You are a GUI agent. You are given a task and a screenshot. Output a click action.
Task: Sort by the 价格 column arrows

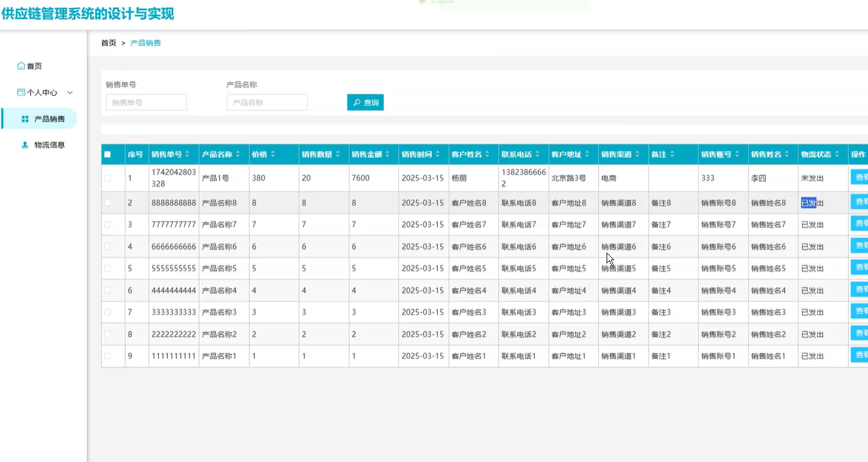[273, 154]
